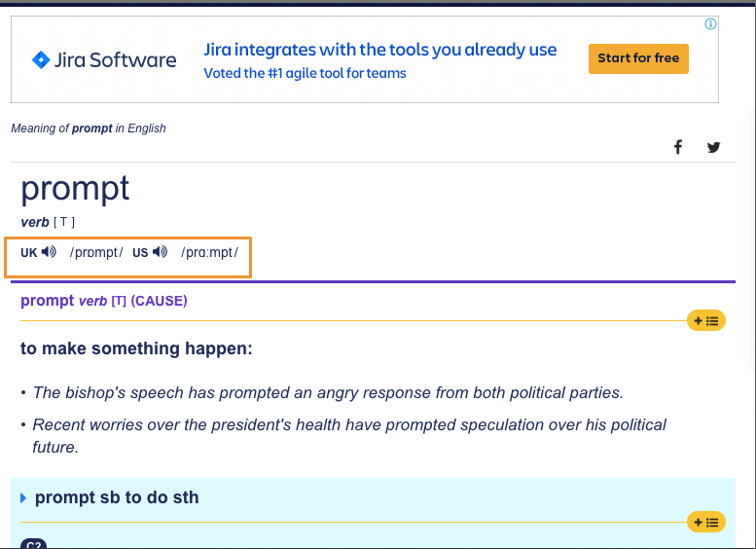Play the UK pronunciation audio

pos(49,252)
